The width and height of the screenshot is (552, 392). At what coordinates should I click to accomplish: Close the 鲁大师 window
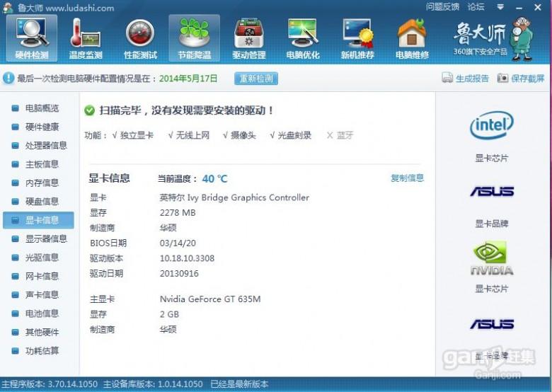tap(538, 7)
